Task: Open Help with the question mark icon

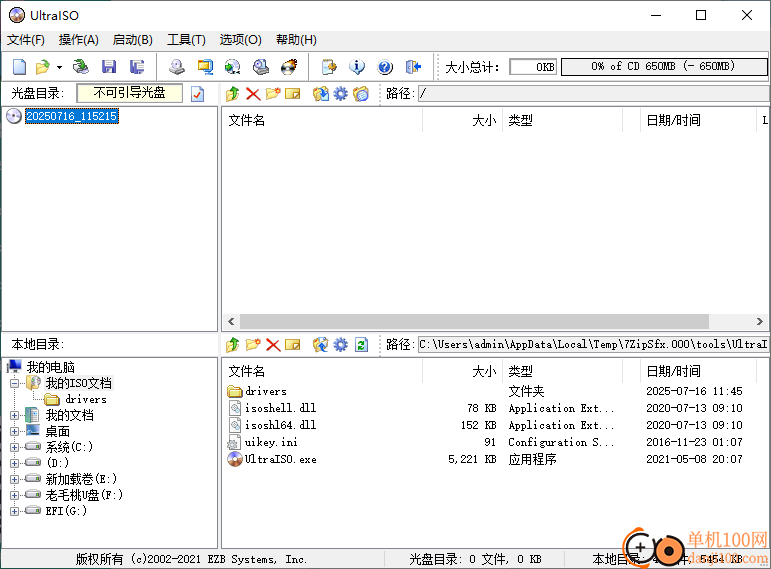Action: pos(385,66)
